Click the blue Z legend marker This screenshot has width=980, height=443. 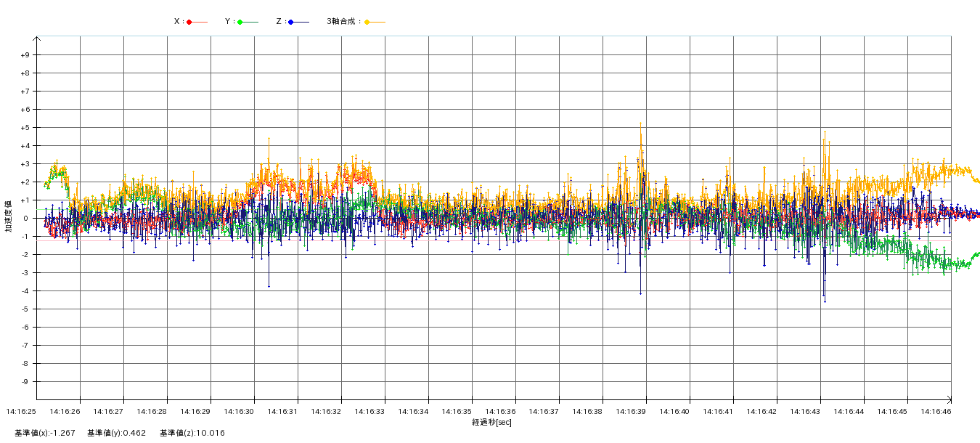pos(291,22)
